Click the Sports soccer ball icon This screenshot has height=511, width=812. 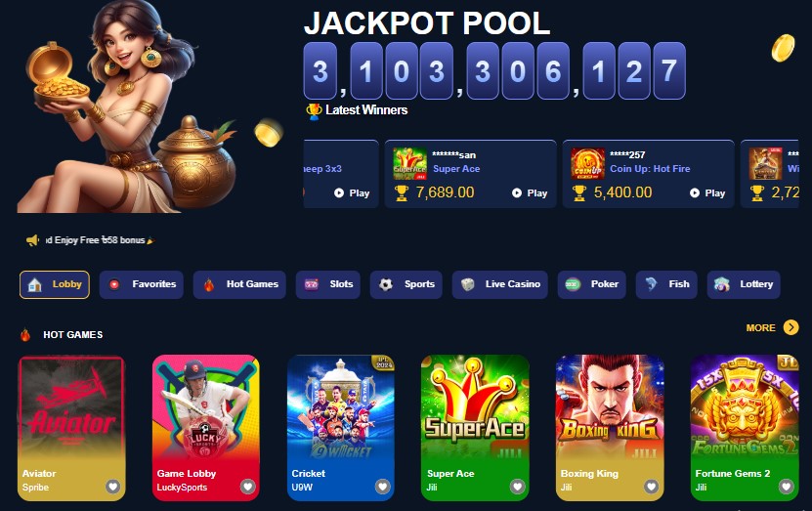[386, 284]
